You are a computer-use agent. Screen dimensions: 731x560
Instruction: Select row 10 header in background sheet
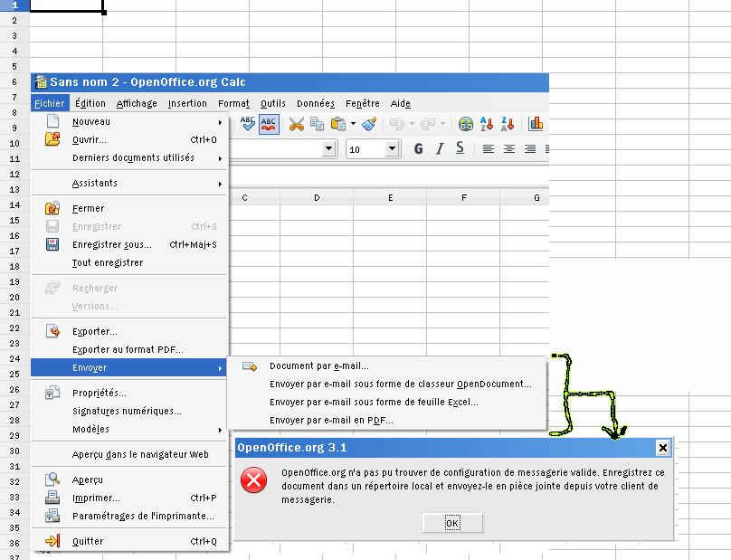[14, 143]
